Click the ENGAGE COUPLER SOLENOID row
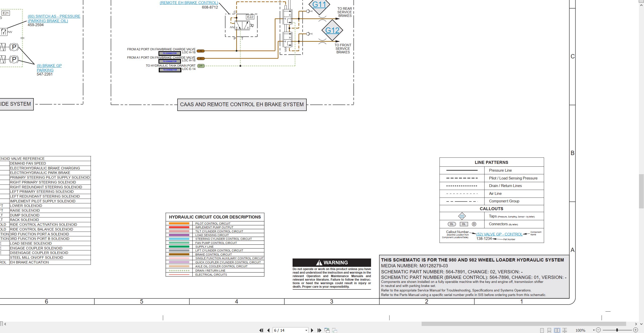644x333 pixels. pyautogui.click(x=45, y=248)
